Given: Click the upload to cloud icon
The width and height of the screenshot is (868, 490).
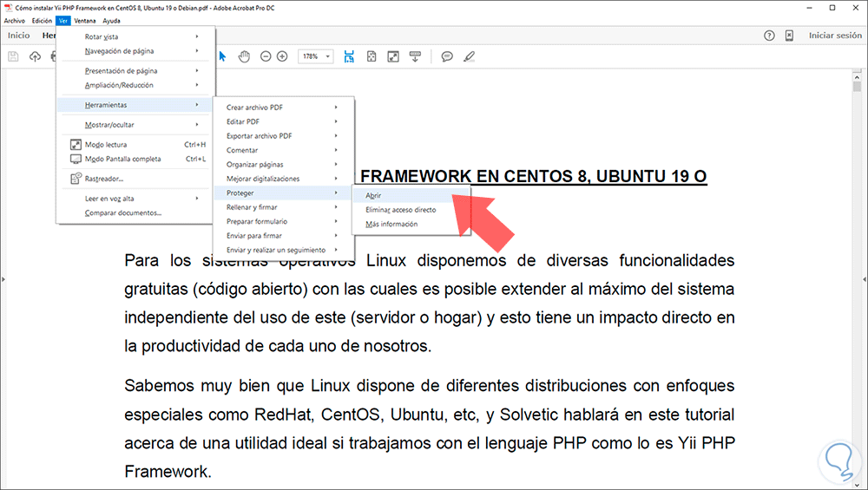Looking at the screenshot, I should point(35,56).
